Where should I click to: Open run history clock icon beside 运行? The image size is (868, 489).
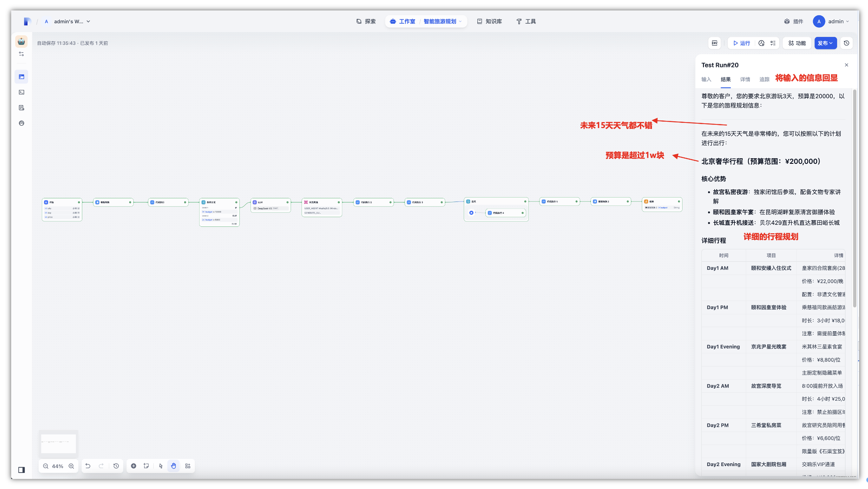[762, 43]
